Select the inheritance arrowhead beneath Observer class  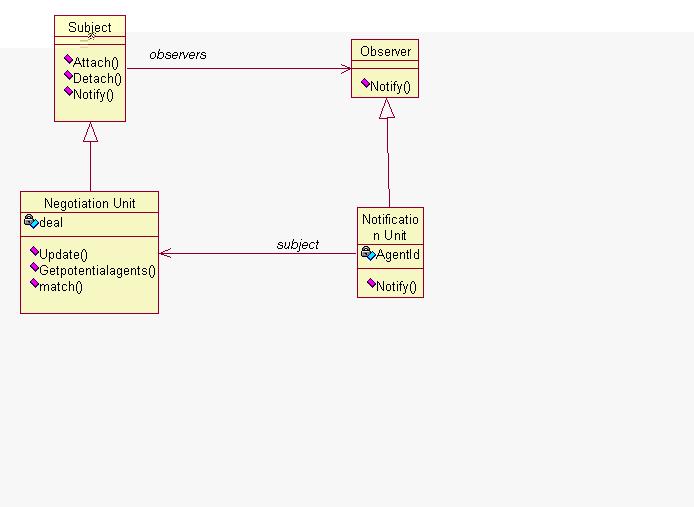386,109
